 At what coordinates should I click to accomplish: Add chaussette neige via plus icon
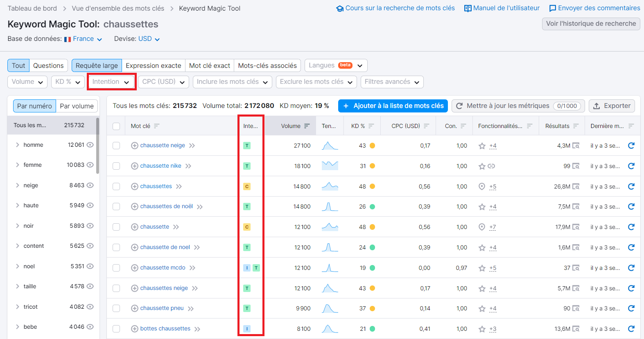[x=134, y=146]
